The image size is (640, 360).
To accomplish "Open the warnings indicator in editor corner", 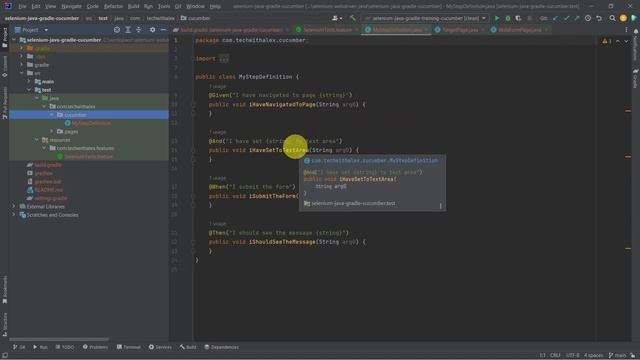I will pos(607,41).
